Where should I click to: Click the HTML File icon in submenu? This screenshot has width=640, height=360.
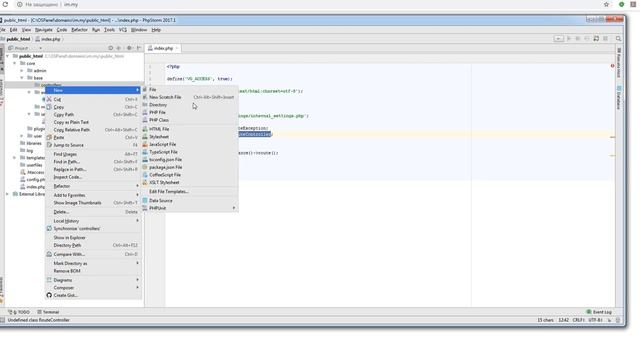145,129
